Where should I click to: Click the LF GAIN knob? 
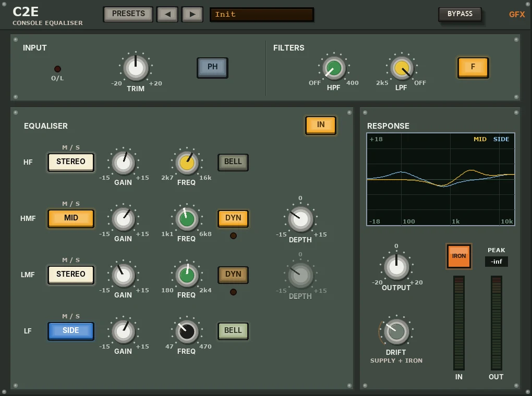(x=124, y=331)
